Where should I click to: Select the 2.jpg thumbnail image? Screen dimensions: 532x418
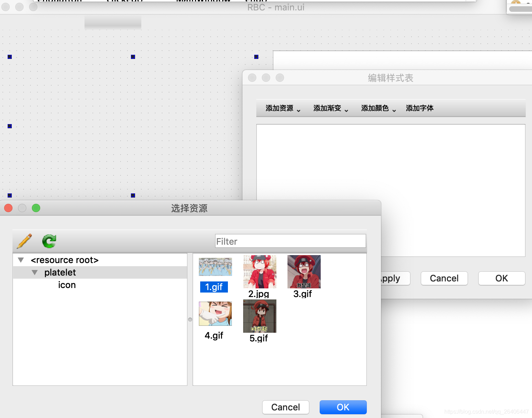[260, 272]
